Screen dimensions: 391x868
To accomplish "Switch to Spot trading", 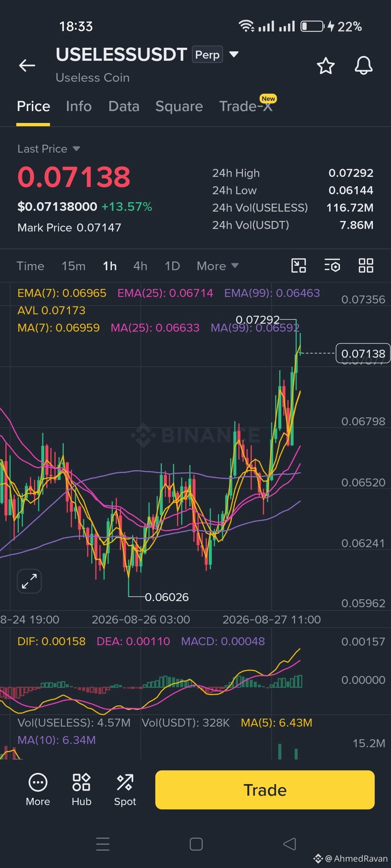I will 125,790.
